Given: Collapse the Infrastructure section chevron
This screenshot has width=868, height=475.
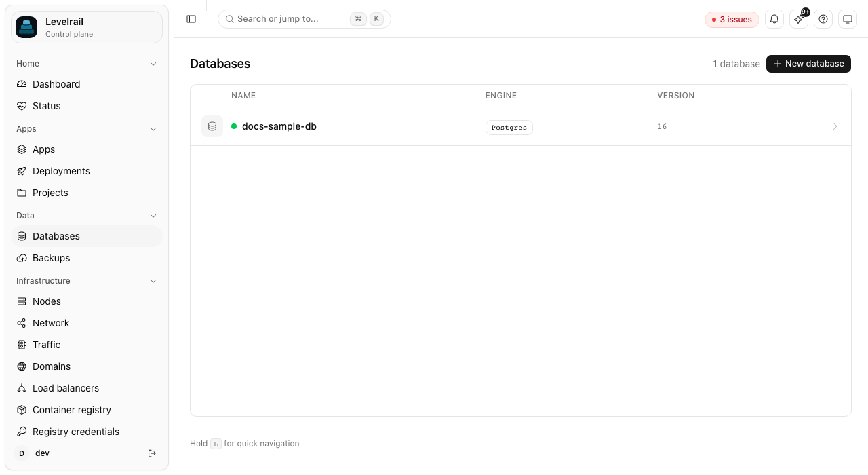Looking at the screenshot, I should tap(153, 281).
